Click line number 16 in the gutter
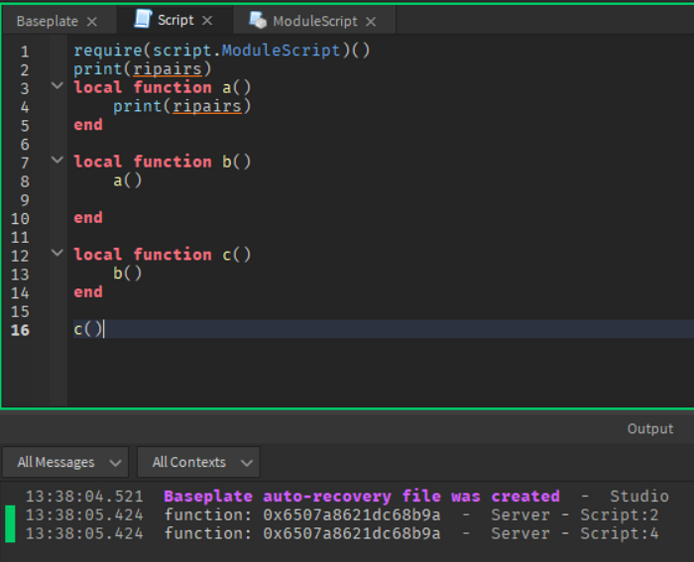Viewport: 694px width, 562px height. 20,330
